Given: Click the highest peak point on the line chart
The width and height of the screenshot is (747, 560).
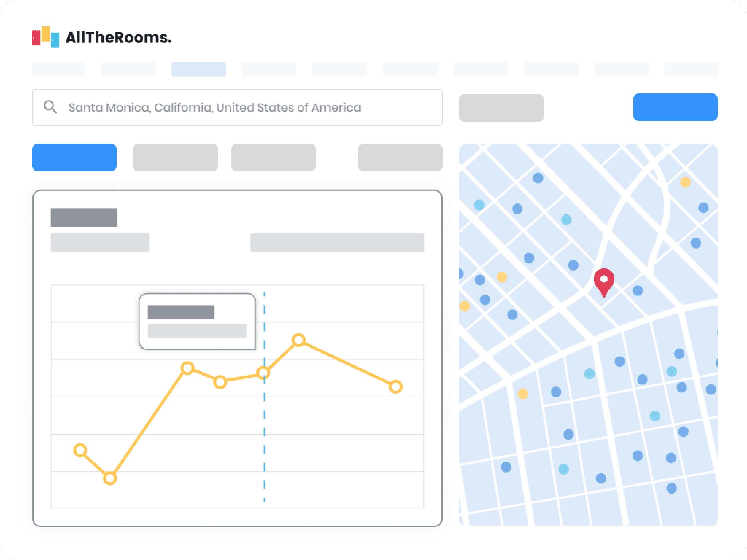Looking at the screenshot, I should [298, 340].
